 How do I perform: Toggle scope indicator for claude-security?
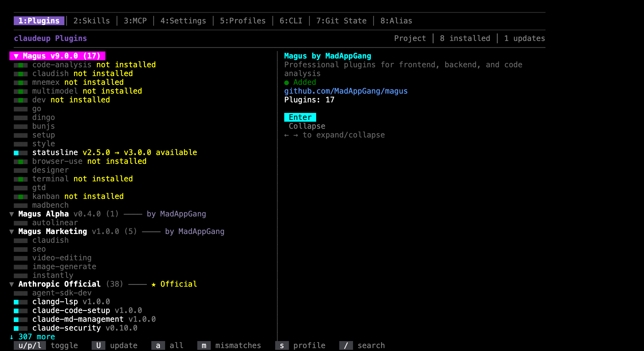coord(21,328)
